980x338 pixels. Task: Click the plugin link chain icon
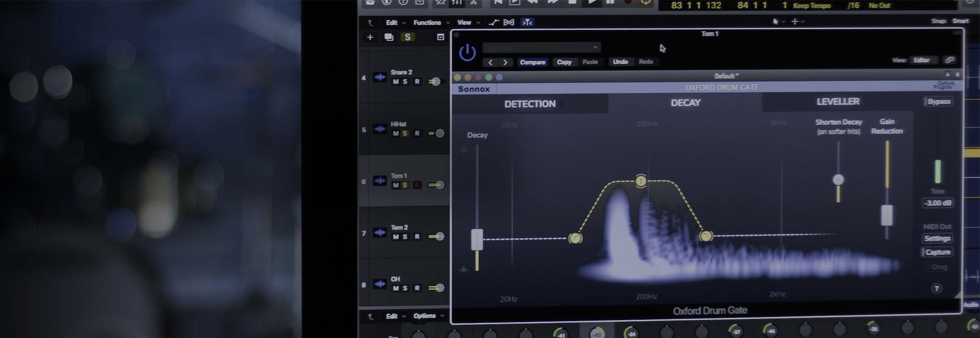pyautogui.click(x=950, y=60)
